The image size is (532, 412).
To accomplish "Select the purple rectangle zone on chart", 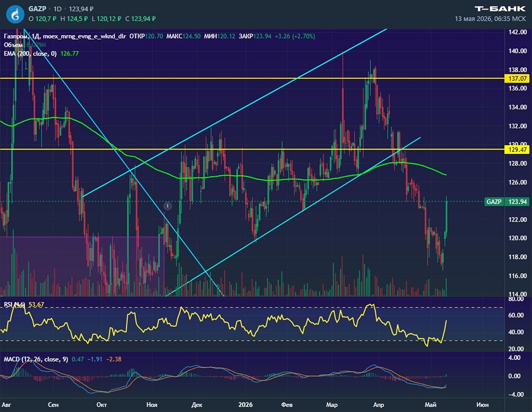I will tap(82, 266).
